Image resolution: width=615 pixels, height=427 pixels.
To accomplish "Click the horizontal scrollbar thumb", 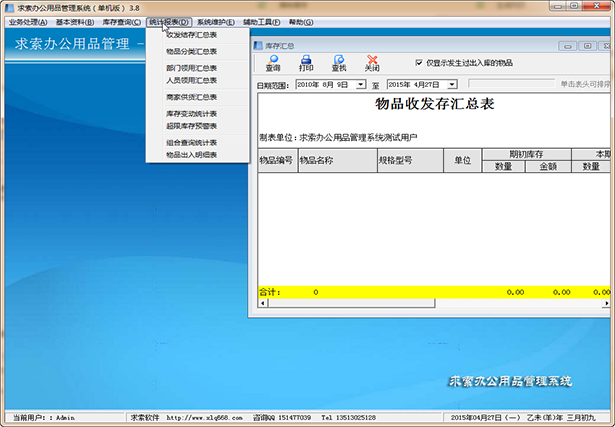I will point(351,303).
